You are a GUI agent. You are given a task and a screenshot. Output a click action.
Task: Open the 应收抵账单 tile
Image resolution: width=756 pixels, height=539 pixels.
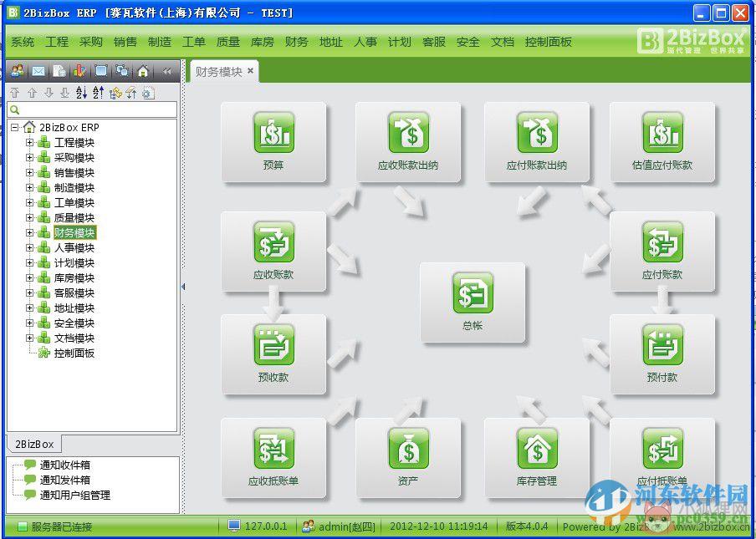(273, 458)
